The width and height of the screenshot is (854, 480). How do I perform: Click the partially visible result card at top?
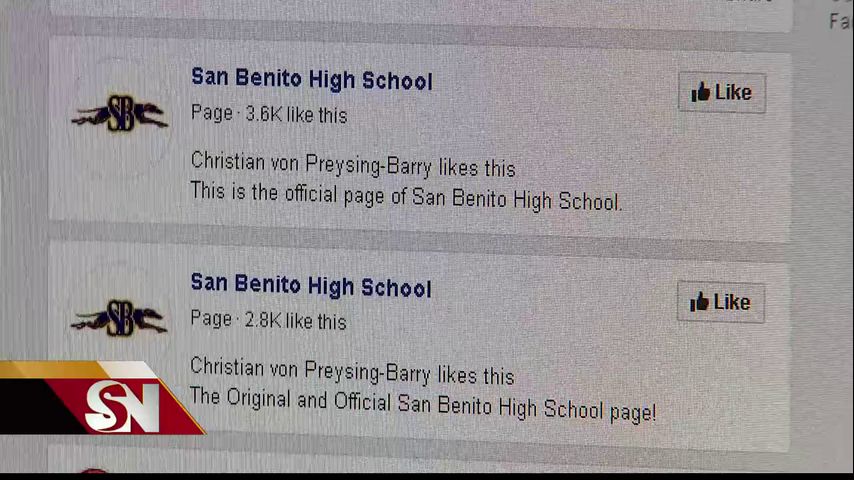tap(419, 12)
